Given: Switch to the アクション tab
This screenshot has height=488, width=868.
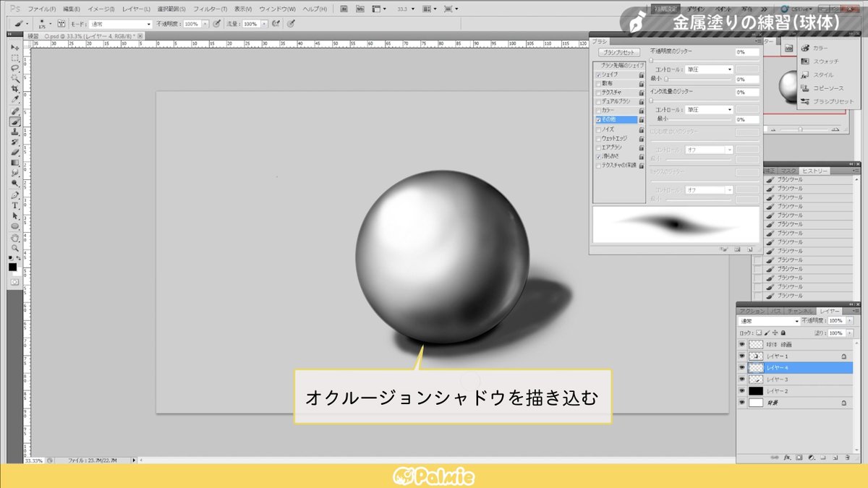Looking at the screenshot, I should click(x=752, y=311).
